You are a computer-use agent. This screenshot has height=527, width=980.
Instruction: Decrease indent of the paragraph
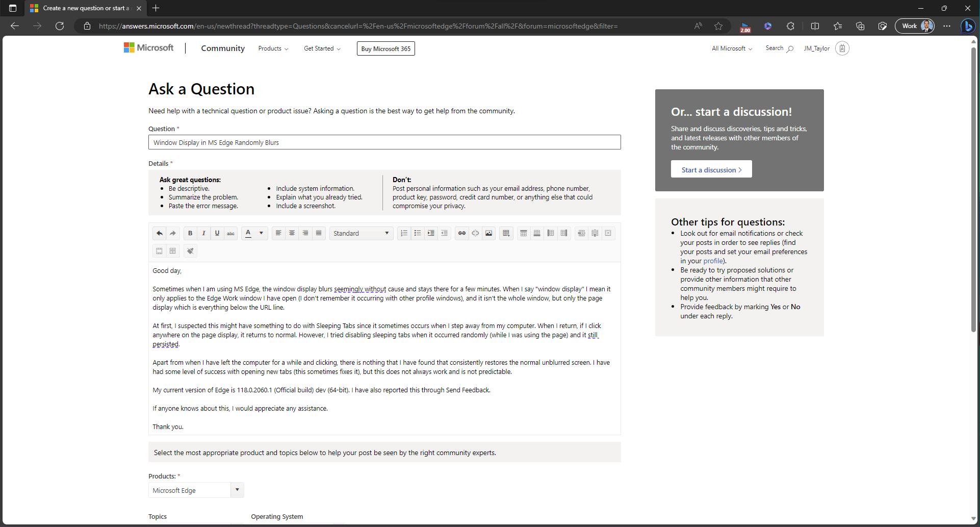[x=444, y=233]
